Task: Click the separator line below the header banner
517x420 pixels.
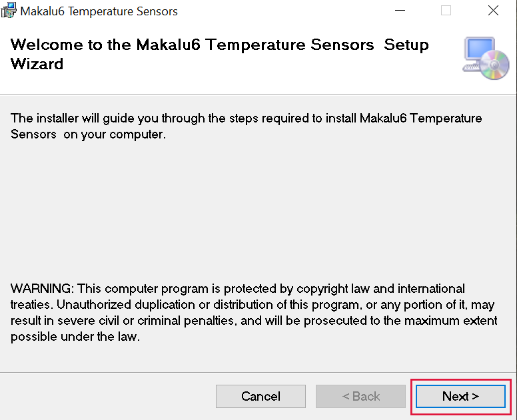Action: 258,95
